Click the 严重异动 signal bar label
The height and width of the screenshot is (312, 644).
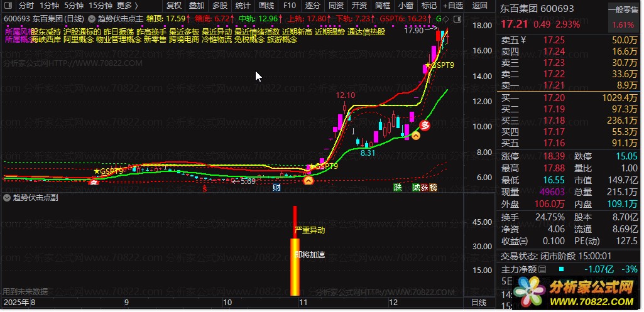coord(310,230)
